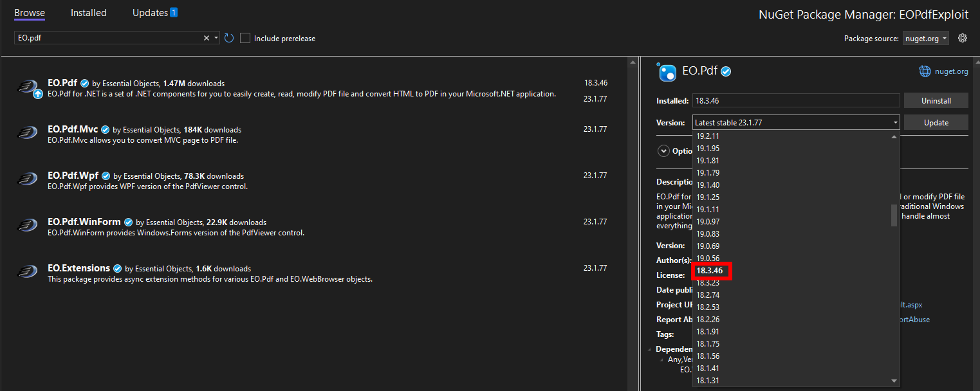This screenshot has height=391, width=980.
Task: Click the Uninstall button
Action: [936, 100]
